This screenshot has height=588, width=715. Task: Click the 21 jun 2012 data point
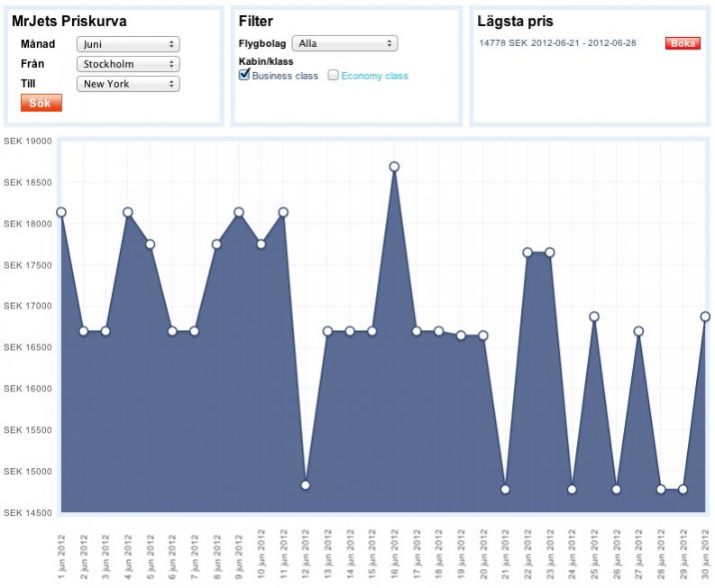505,490
